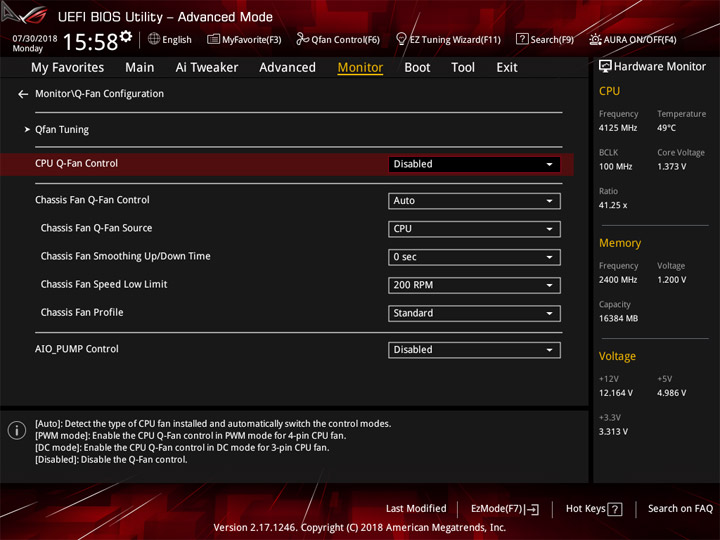Image resolution: width=720 pixels, height=540 pixels.
Task: Switch to My Favorites tab
Action: pyautogui.click(x=68, y=68)
